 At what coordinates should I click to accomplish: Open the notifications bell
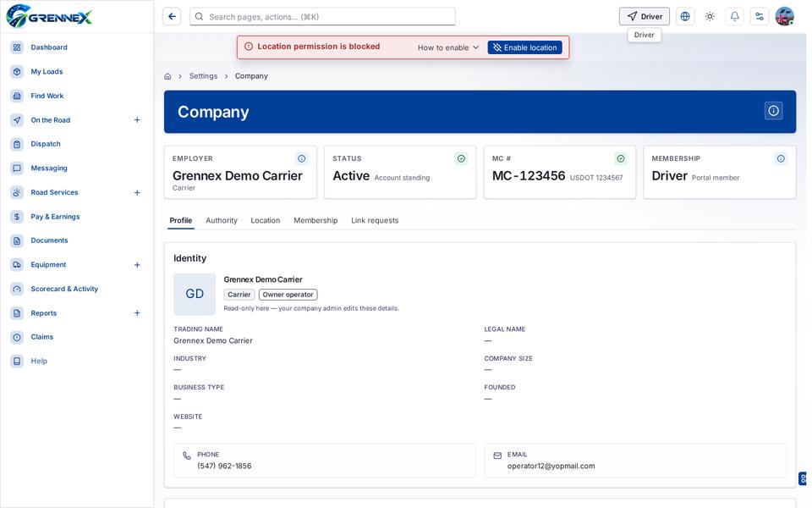[x=734, y=17]
